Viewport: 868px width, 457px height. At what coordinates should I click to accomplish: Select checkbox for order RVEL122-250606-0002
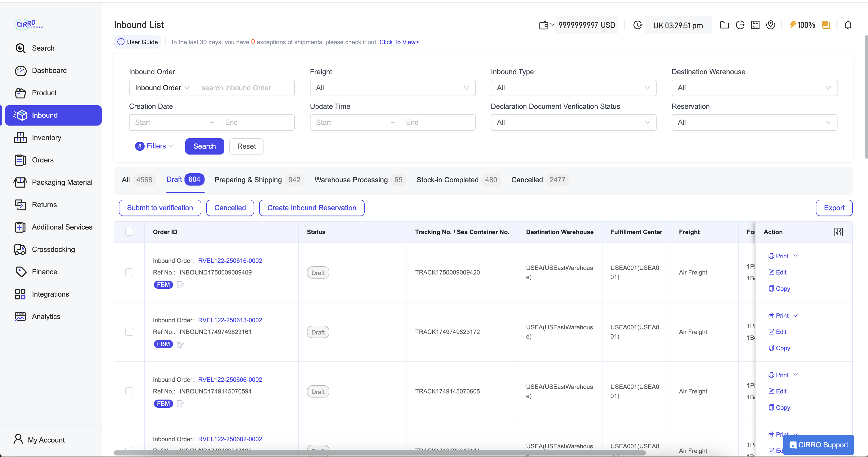point(129,391)
